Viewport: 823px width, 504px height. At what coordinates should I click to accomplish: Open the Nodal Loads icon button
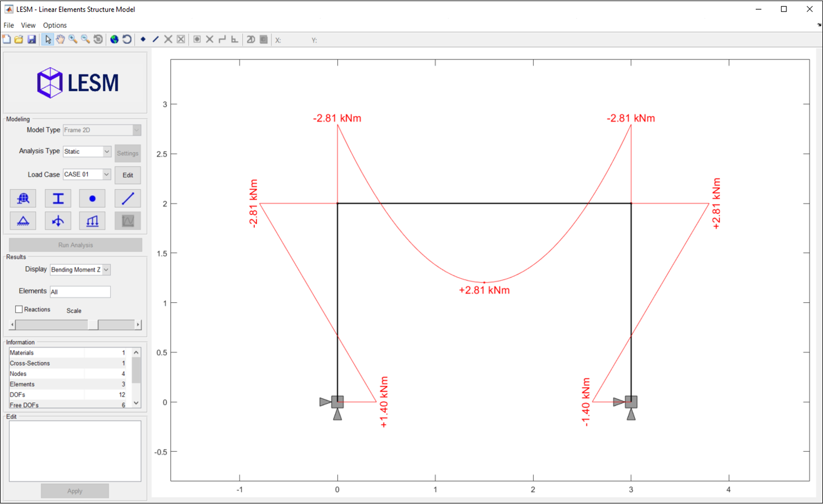58,221
